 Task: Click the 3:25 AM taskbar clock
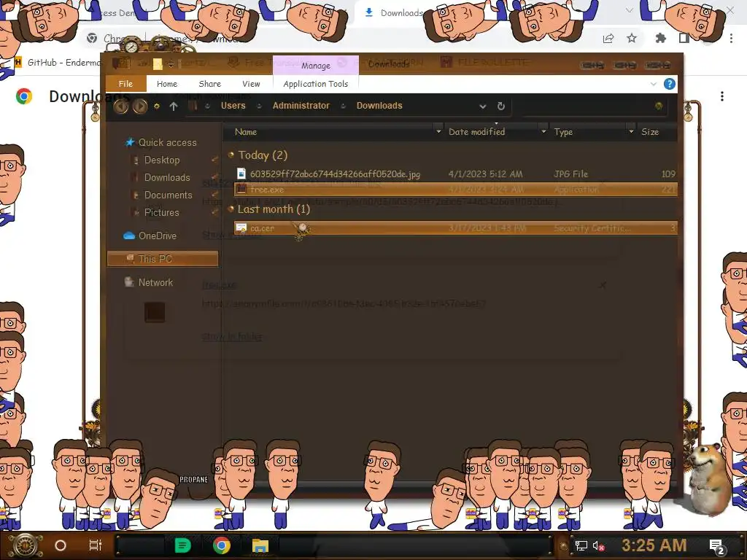pyautogui.click(x=654, y=545)
